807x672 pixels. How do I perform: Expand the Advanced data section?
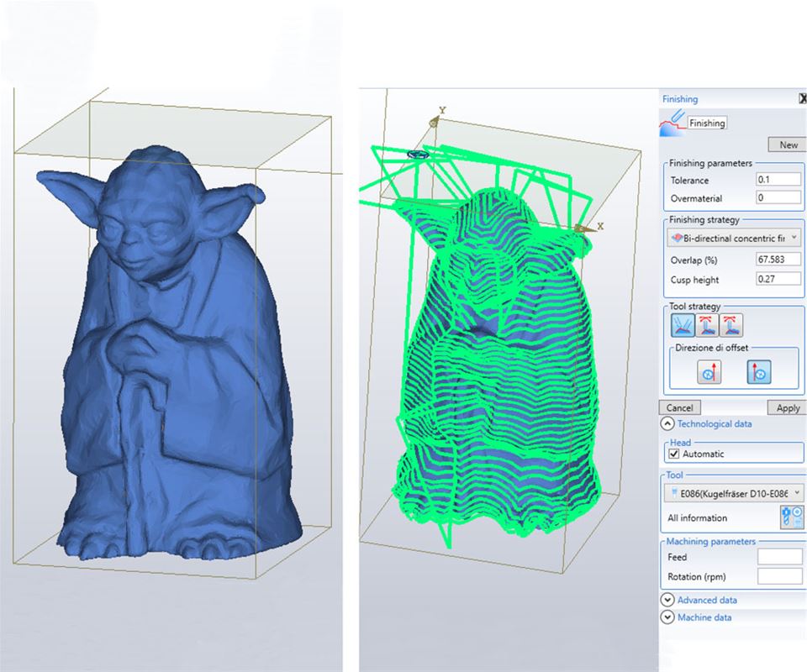click(667, 600)
